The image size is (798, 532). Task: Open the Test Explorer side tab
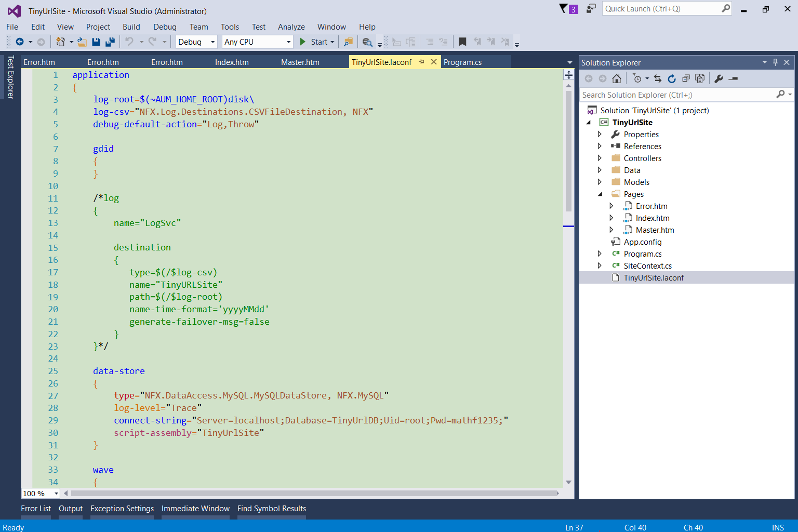click(x=10, y=77)
